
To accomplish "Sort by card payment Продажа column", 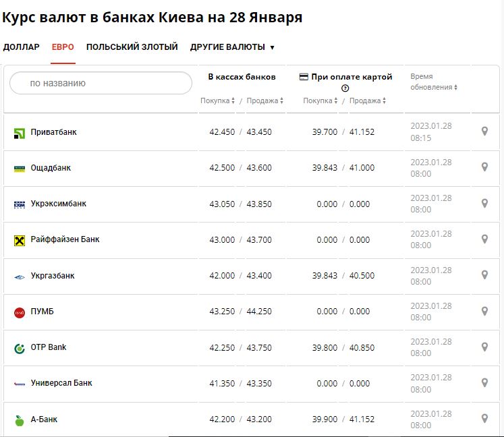I will point(368,100).
